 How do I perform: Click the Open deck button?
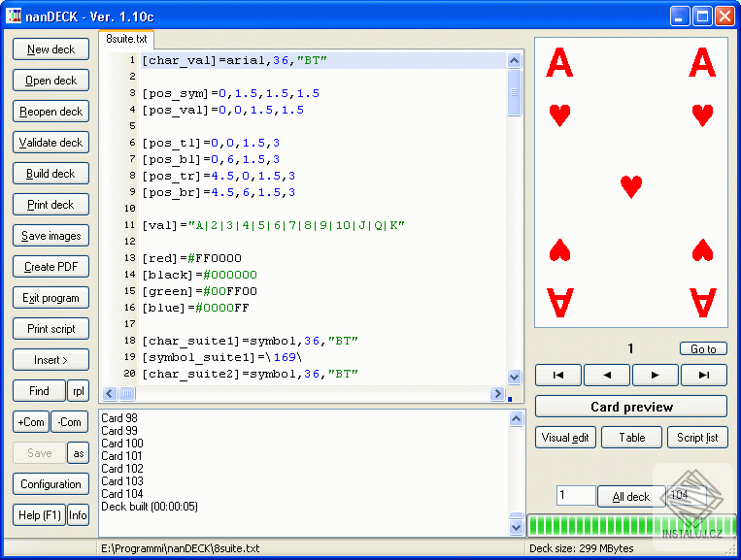pos(51,81)
